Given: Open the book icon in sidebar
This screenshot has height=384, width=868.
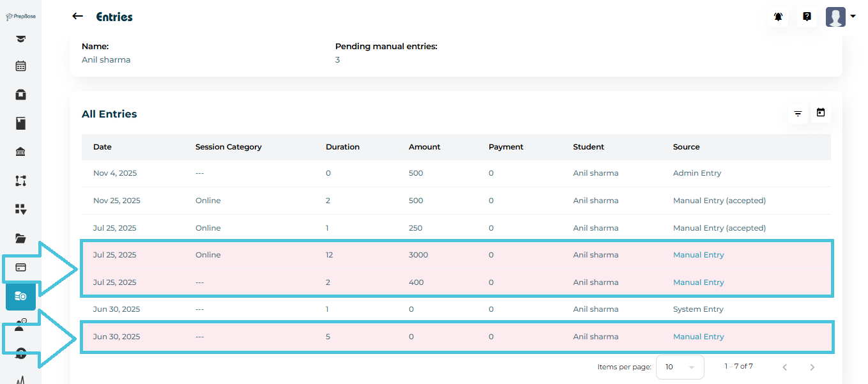Looking at the screenshot, I should point(20,123).
